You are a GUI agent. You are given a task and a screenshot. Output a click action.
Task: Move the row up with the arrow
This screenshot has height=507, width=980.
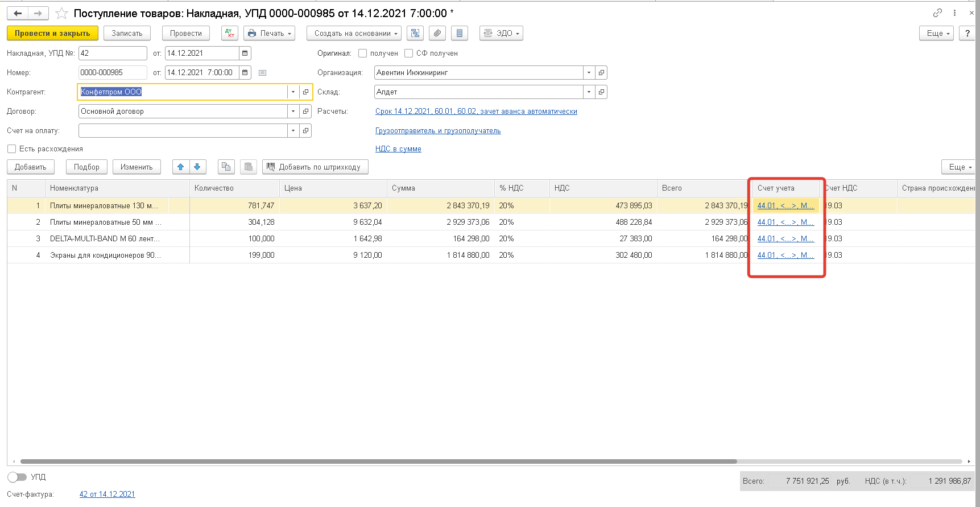[x=181, y=167]
